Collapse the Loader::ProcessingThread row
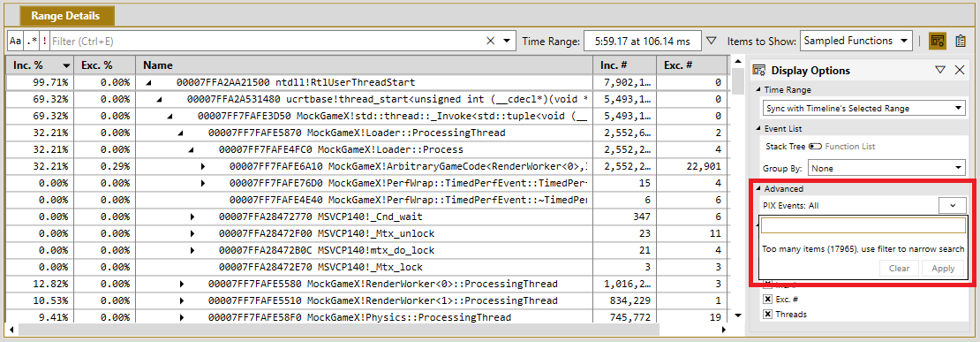The image size is (980, 342). (x=181, y=133)
